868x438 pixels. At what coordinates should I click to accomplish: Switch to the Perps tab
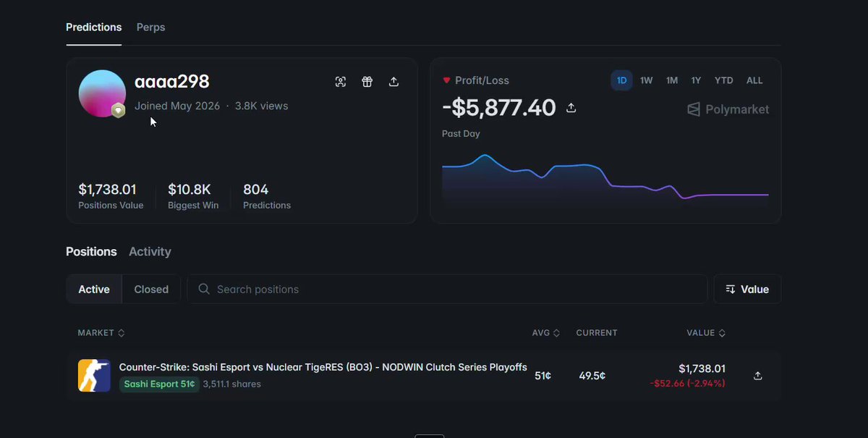tap(150, 28)
